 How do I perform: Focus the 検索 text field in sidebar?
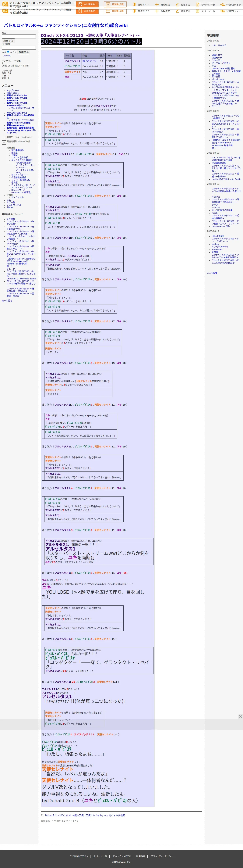[19, 36]
